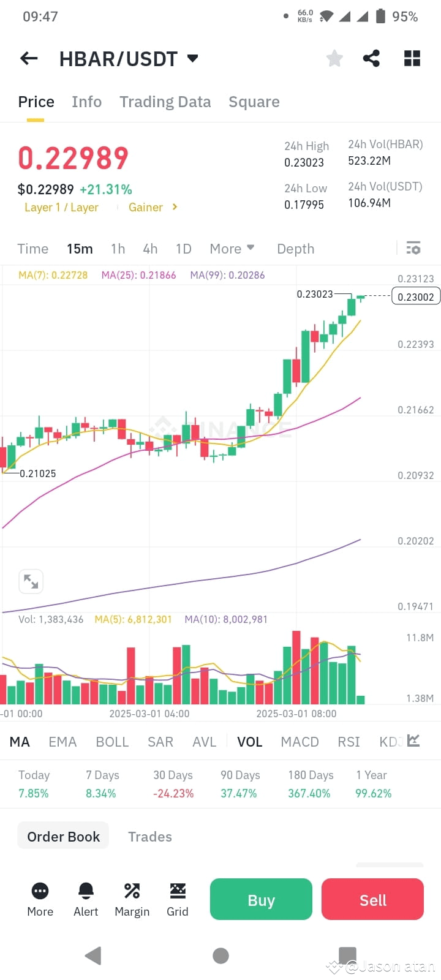Tap the More icon beside the Buy button

[x=40, y=899]
